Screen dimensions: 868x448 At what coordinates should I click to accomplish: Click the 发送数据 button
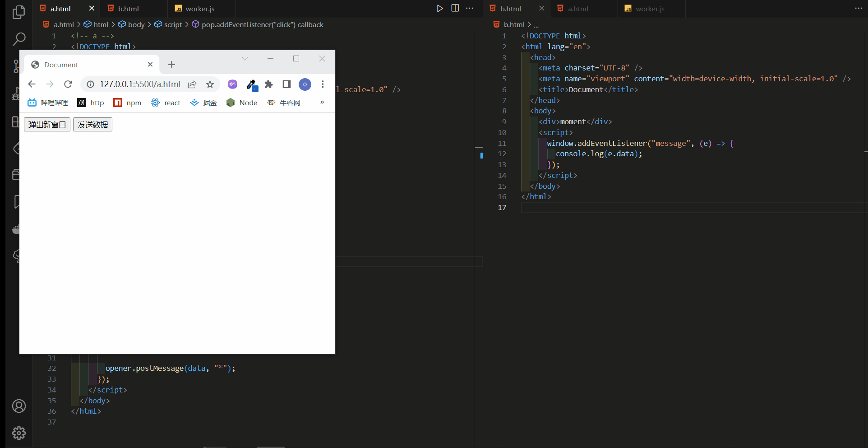coord(92,125)
